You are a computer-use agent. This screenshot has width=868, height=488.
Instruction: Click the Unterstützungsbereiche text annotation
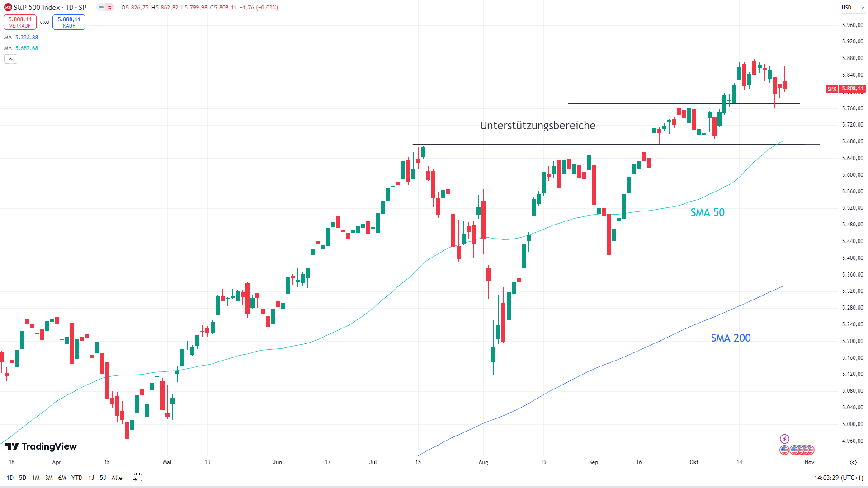pyautogui.click(x=538, y=126)
